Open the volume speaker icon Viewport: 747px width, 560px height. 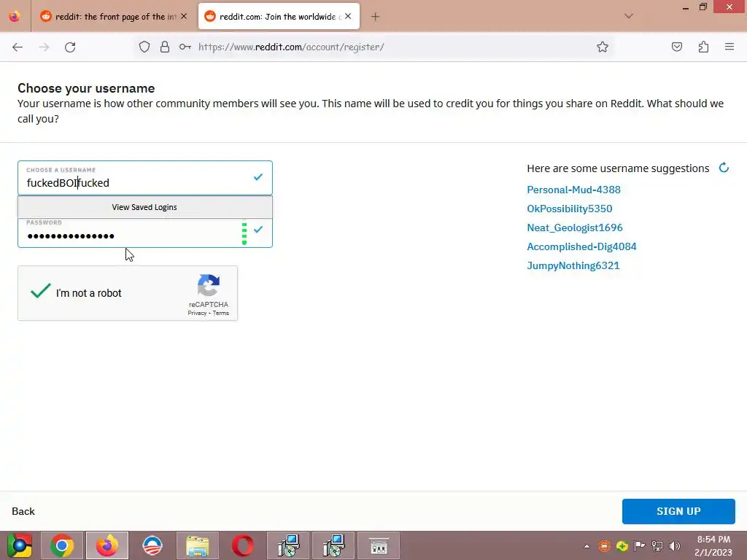pyautogui.click(x=675, y=546)
